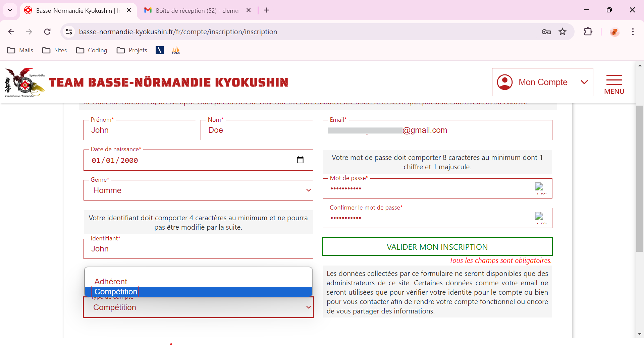Reload the page

pyautogui.click(x=47, y=32)
